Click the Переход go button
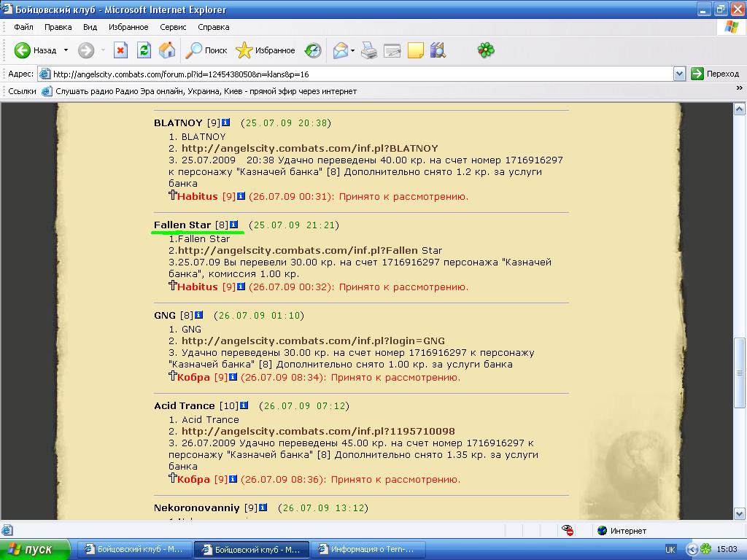 point(715,74)
